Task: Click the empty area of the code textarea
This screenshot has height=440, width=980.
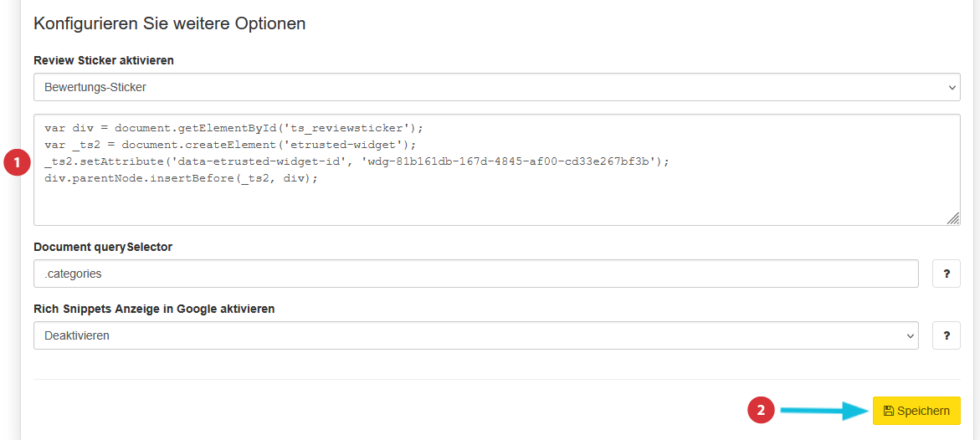Action: 497,203
